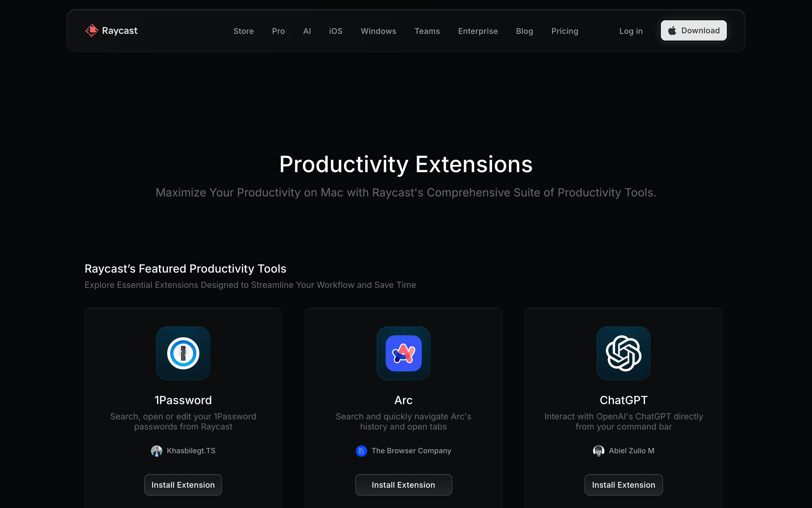
Task: Click the Khasbilegt.TS author name
Action: coord(191,451)
